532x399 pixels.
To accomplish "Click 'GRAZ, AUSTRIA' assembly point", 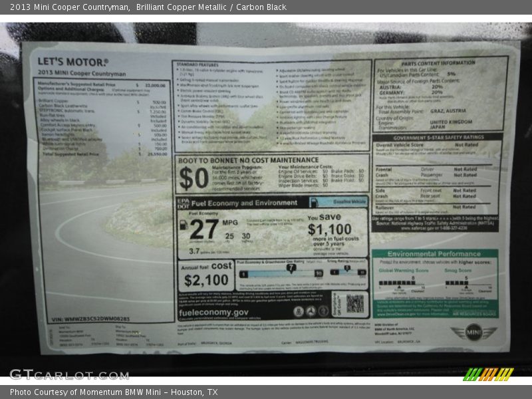I will 448,111.
